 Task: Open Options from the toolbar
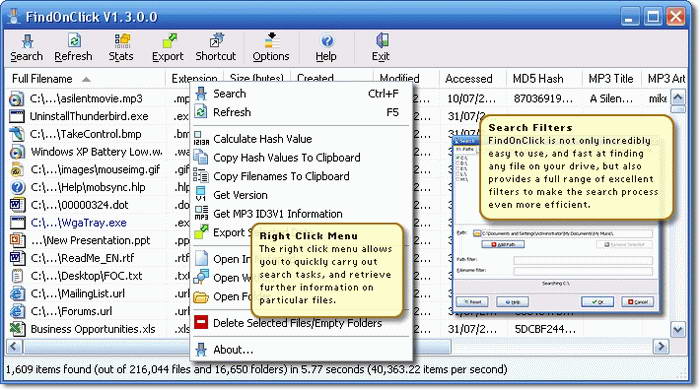271,48
